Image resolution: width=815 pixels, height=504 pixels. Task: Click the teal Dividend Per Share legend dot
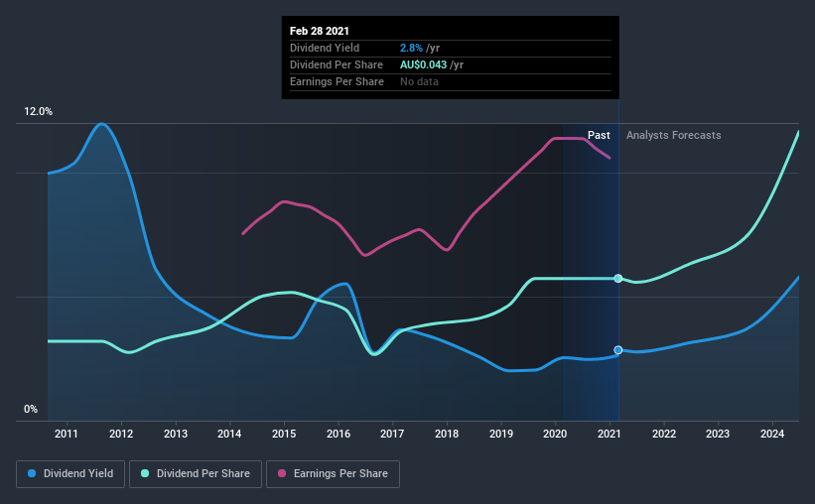point(145,473)
